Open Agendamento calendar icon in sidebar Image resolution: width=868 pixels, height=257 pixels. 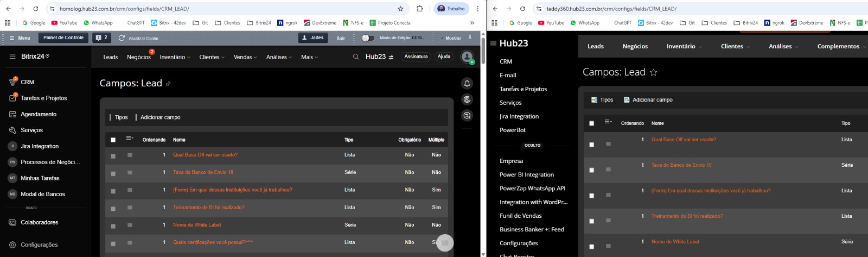(12, 114)
